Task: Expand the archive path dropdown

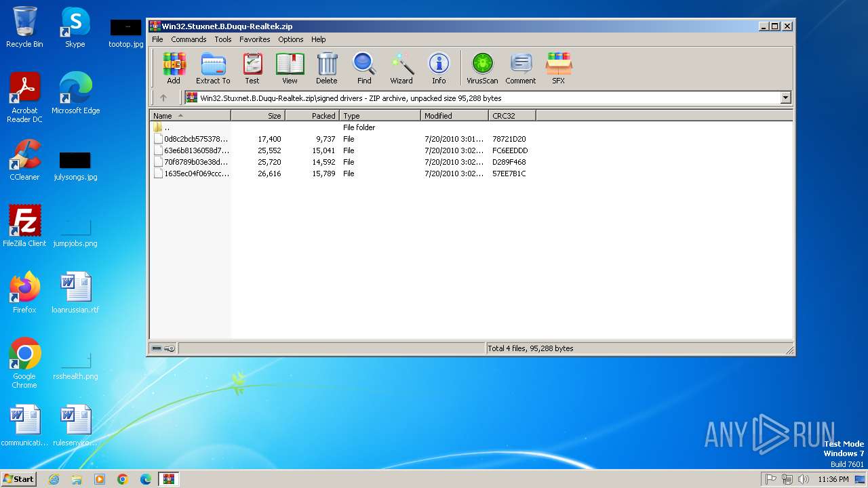Action: click(785, 98)
